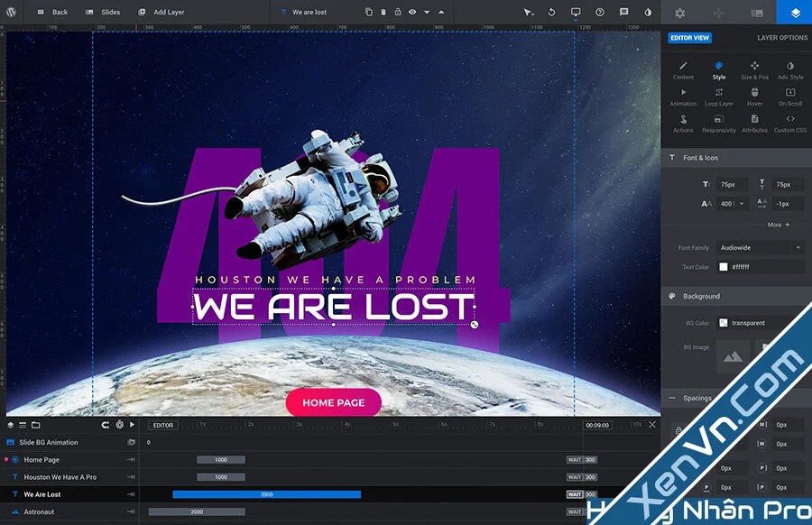Screen dimensions: 812x525
Task: Open the Custom CSS panel
Action: coord(790,124)
